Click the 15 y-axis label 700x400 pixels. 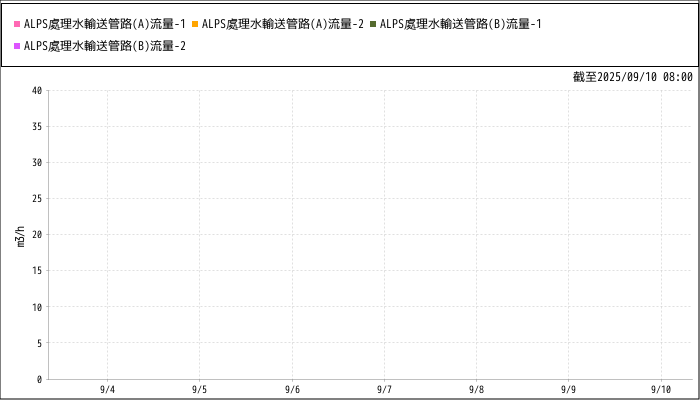click(37, 271)
